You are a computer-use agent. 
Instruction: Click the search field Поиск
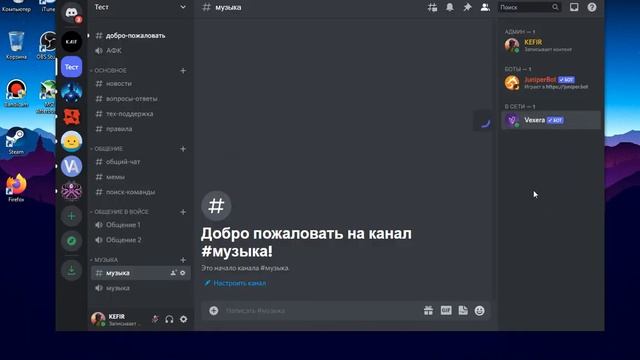[x=529, y=7]
